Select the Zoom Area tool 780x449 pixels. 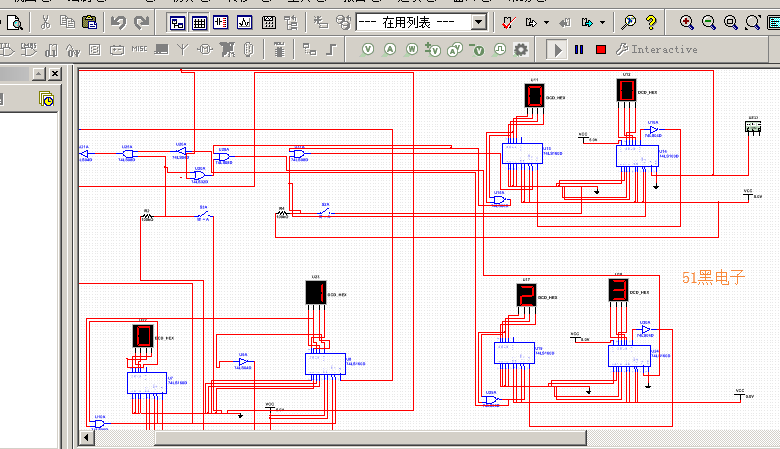(730, 22)
